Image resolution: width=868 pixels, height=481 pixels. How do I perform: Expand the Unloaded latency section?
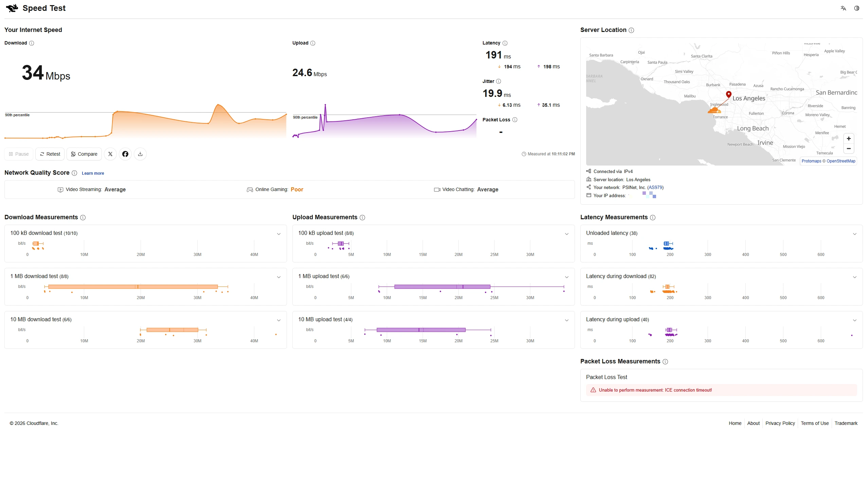click(855, 234)
